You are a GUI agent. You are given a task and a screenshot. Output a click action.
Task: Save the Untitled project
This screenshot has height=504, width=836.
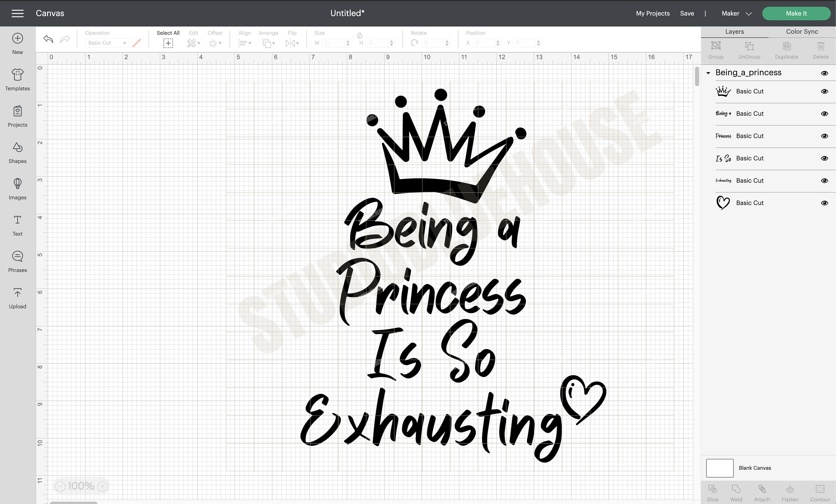click(x=687, y=13)
